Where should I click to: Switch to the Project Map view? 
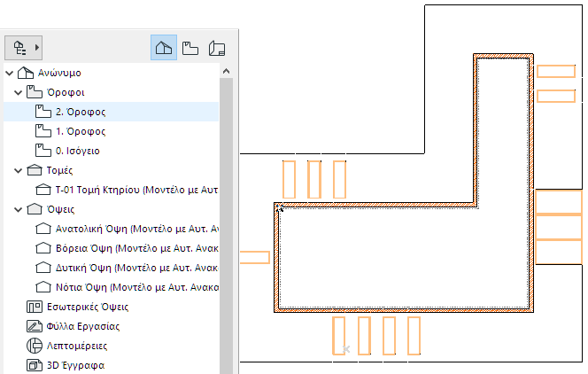(164, 48)
